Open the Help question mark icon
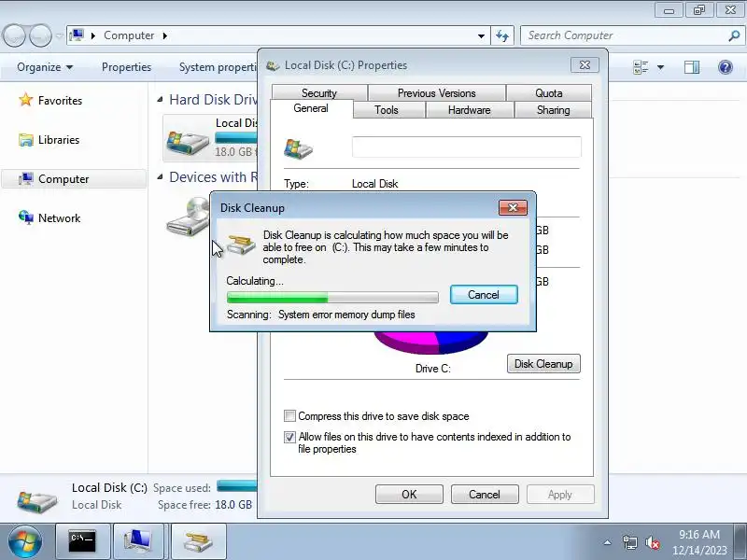Image resolution: width=747 pixels, height=560 pixels. click(726, 67)
